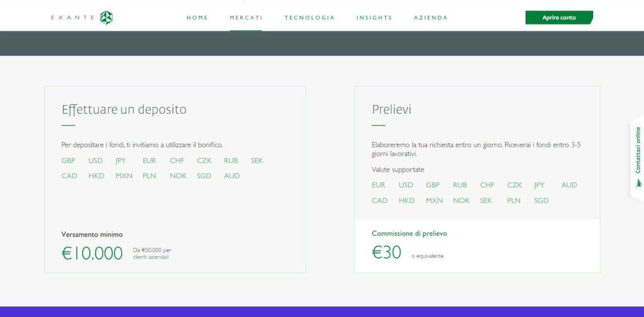Click the green arrow icon on Contattaci online
This screenshot has width=644, height=317.
point(638,183)
